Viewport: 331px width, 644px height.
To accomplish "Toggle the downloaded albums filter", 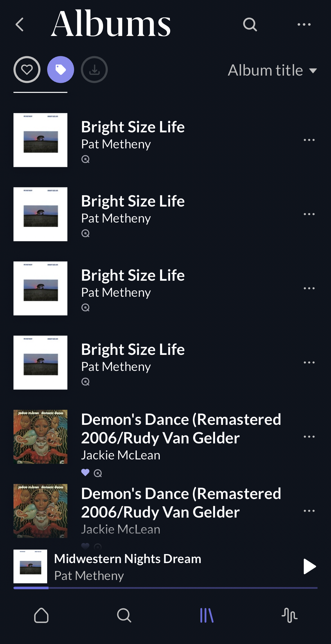I will coord(94,70).
